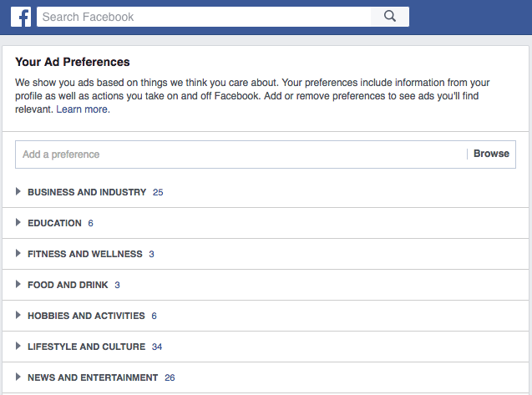Focus the Search Facebook field

click(204, 17)
